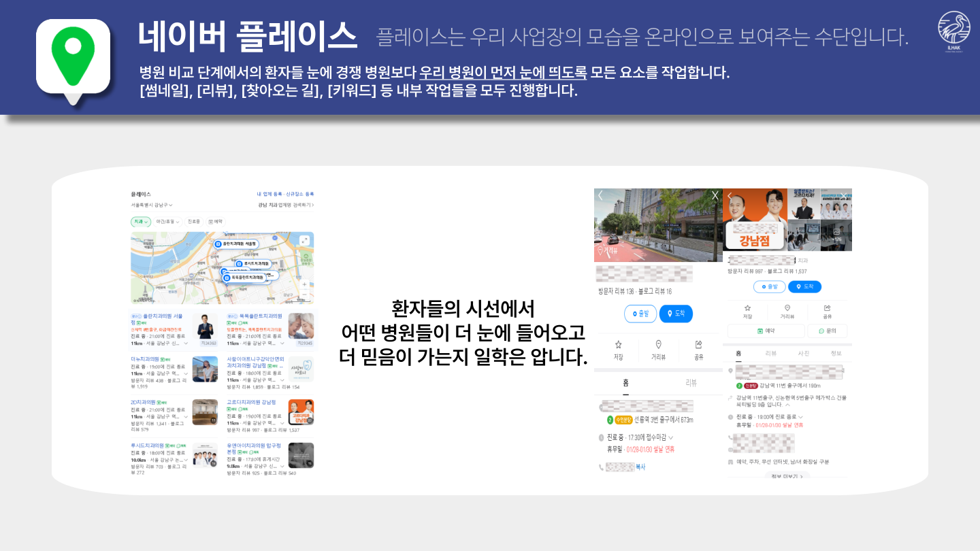Open 강남 치과 업체명 검색하기 link
The width and height of the screenshot is (980, 551).
(x=286, y=205)
